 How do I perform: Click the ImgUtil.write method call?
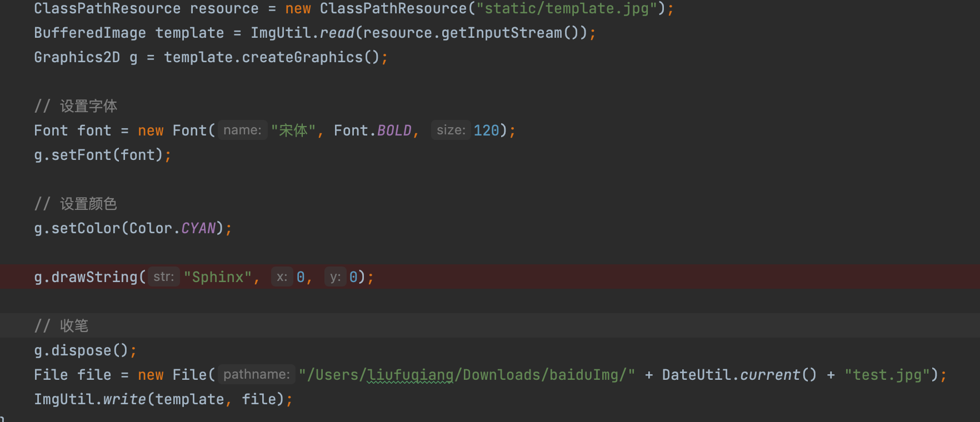[x=90, y=399]
